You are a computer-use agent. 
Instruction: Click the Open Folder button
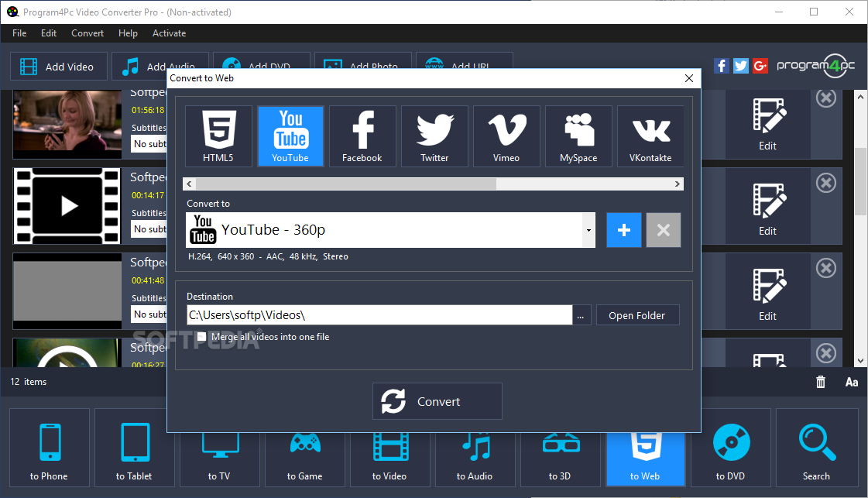click(637, 315)
